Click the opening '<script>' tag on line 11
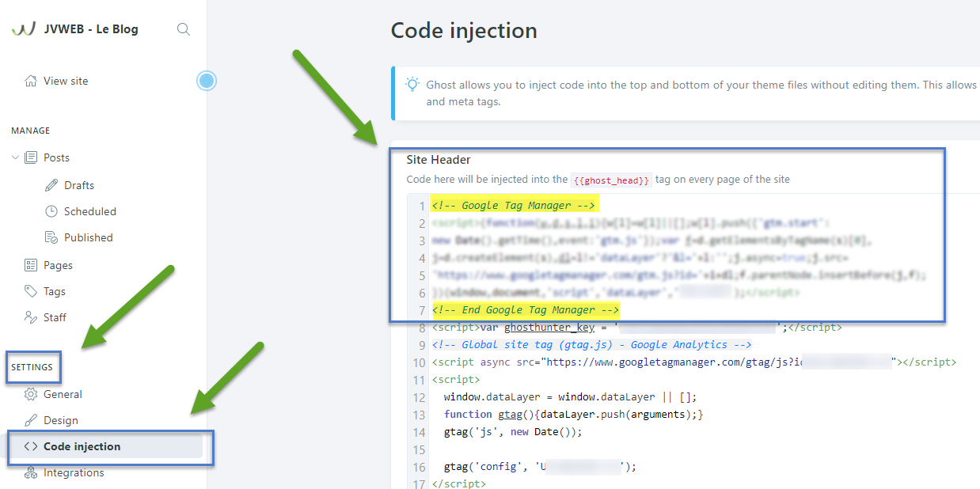This screenshot has width=980, height=489. pos(456,380)
